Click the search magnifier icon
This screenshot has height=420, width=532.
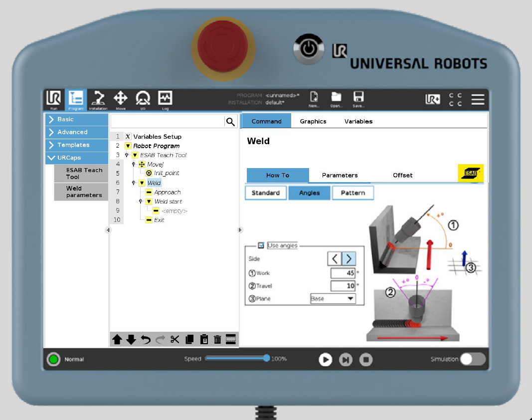(230, 122)
